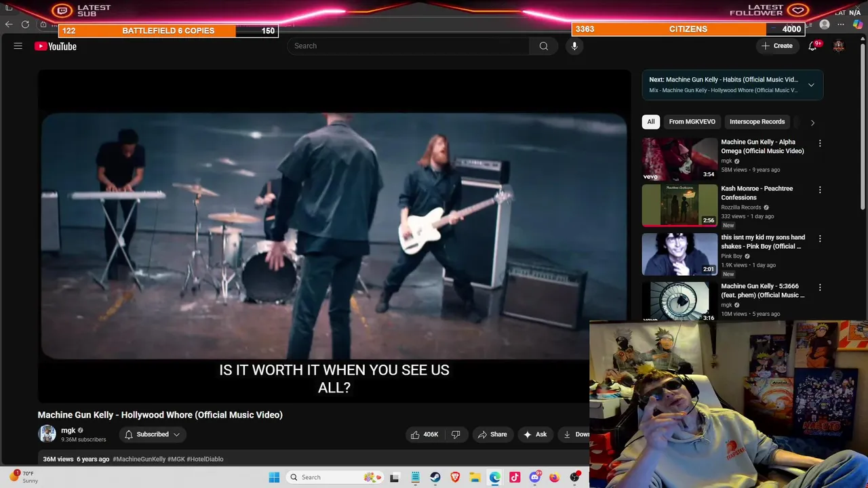868x488 pixels.
Task: Click the Share button
Action: 492,434
